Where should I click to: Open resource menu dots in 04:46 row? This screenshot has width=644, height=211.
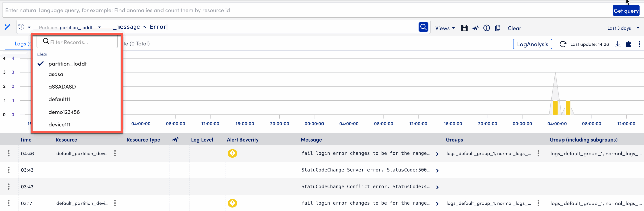[x=115, y=153]
